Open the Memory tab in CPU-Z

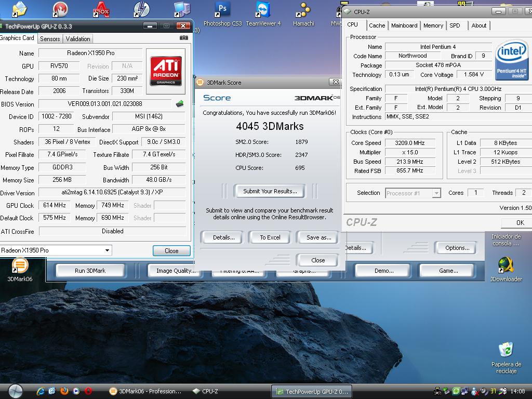(x=433, y=25)
